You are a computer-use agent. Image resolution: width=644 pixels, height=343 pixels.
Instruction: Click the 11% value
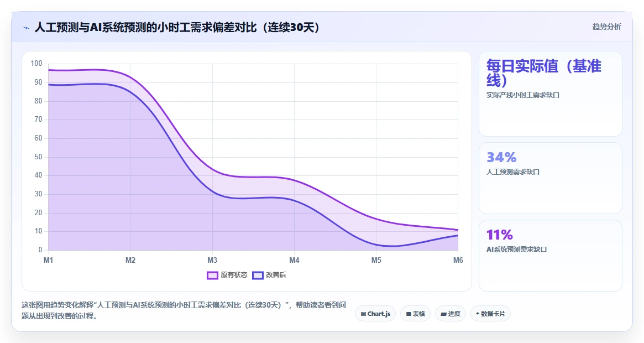click(499, 235)
